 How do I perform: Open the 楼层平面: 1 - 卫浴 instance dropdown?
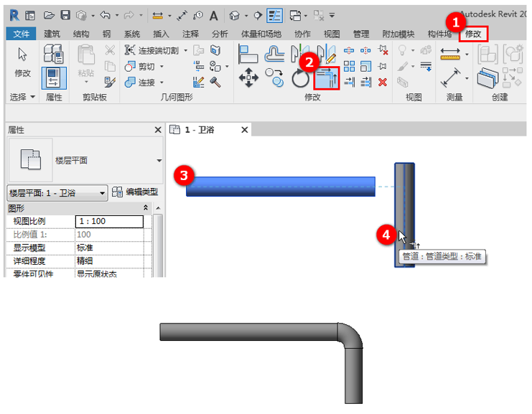click(103, 193)
